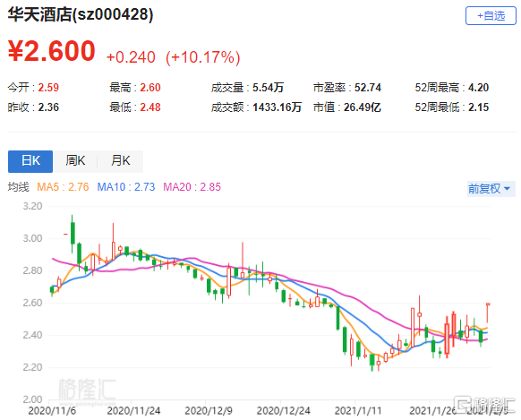Toggle the MA20 moving average legend
The height and width of the screenshot is (420, 521).
192,187
